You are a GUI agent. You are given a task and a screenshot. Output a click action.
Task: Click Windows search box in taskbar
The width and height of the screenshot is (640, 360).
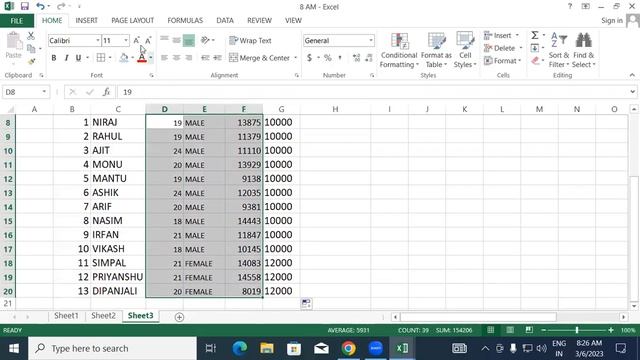pos(113,348)
